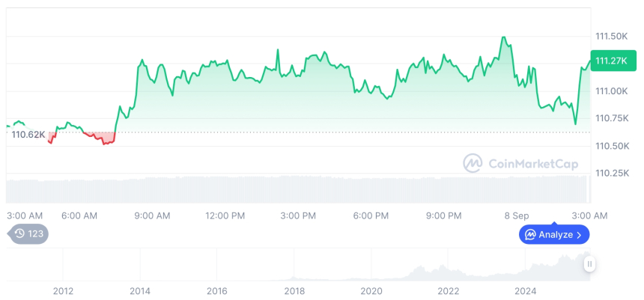644x300 pixels.
Task: Click the 110.62K opening price label
Action: pyautogui.click(x=28, y=135)
